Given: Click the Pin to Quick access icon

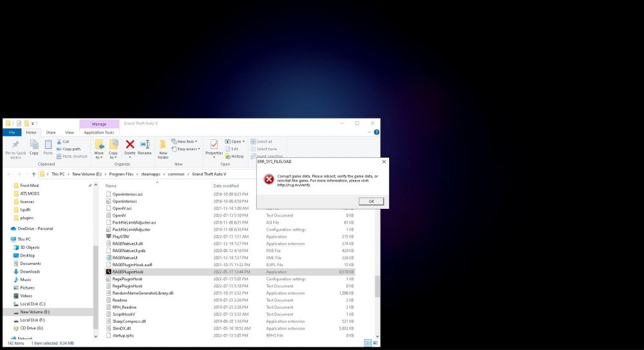Looking at the screenshot, I should click(x=15, y=145).
